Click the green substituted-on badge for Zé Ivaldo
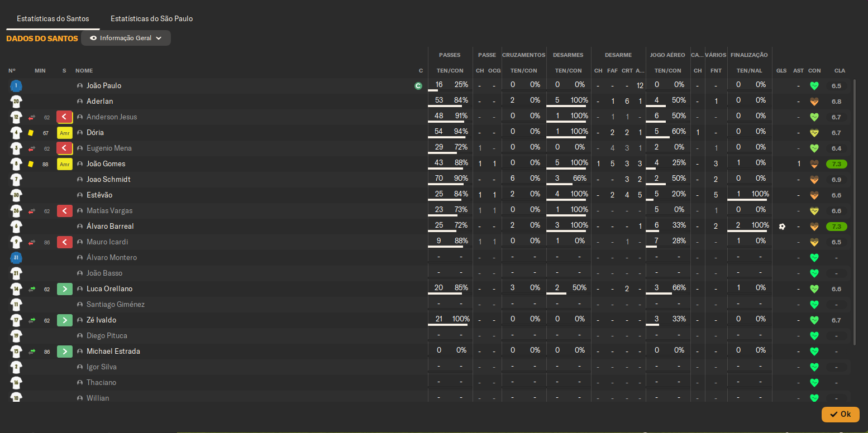This screenshot has width=868, height=433. pyautogui.click(x=65, y=320)
